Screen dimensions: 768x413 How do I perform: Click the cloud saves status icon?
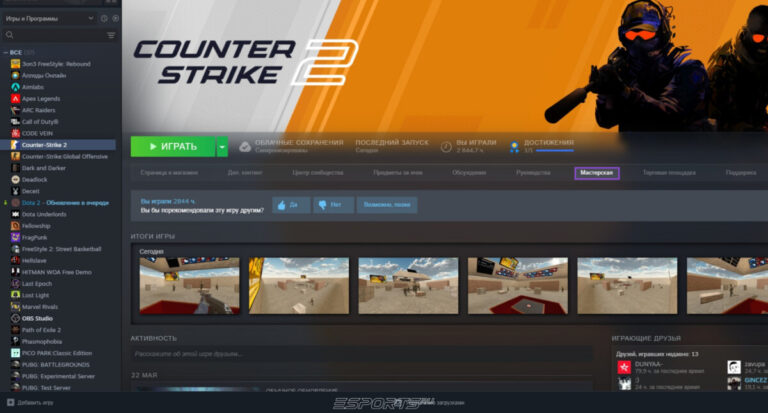pyautogui.click(x=245, y=146)
